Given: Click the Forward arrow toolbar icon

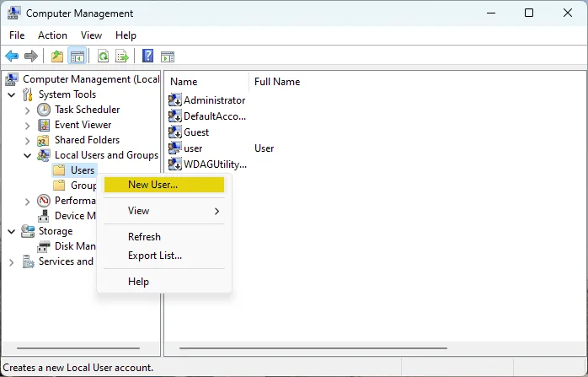Looking at the screenshot, I should (x=31, y=57).
